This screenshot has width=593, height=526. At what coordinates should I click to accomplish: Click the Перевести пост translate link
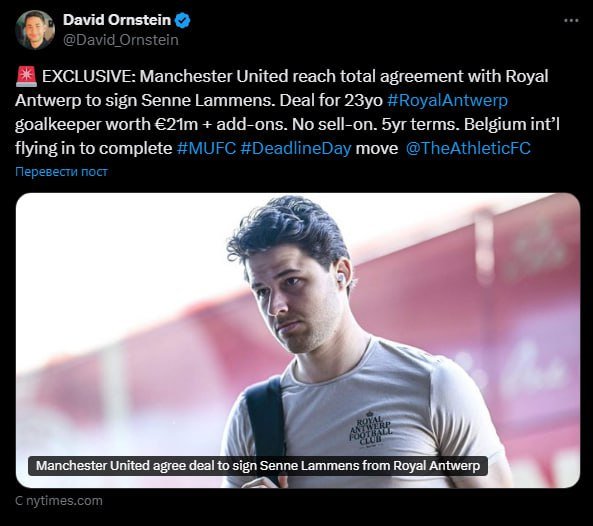pyautogui.click(x=61, y=172)
